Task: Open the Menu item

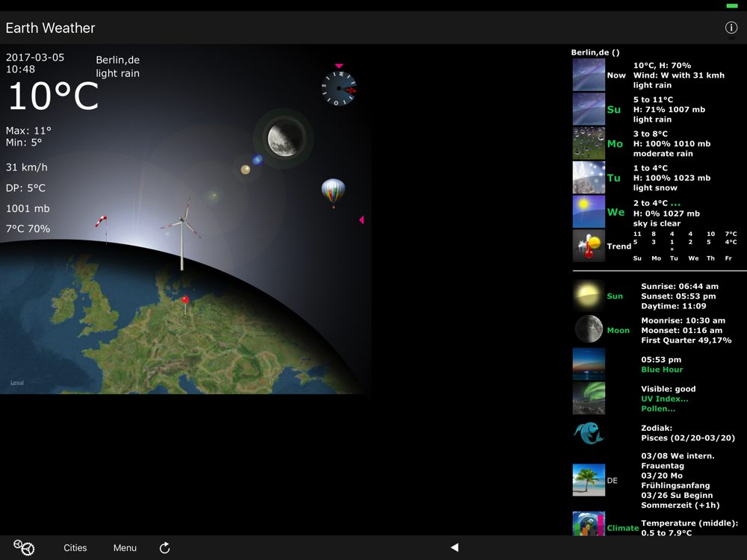Action: (125, 548)
